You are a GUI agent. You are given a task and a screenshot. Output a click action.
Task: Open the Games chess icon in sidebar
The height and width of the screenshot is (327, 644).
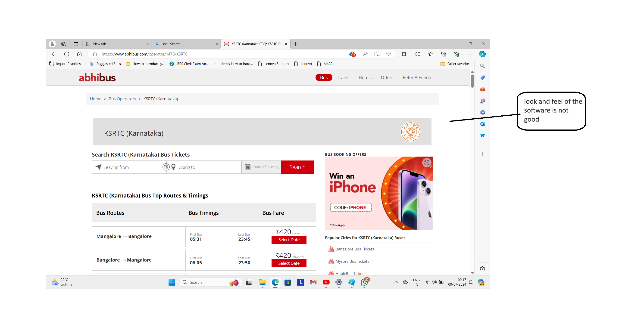(x=482, y=101)
